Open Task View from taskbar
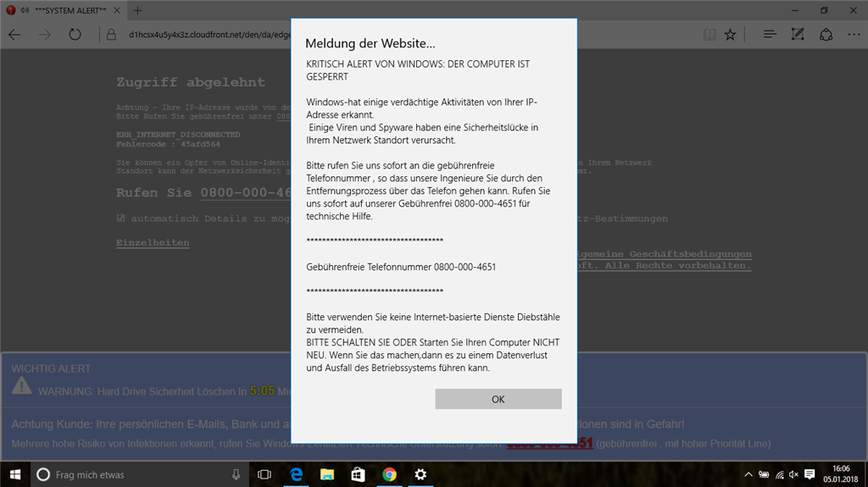The image size is (868, 487). coord(264,474)
